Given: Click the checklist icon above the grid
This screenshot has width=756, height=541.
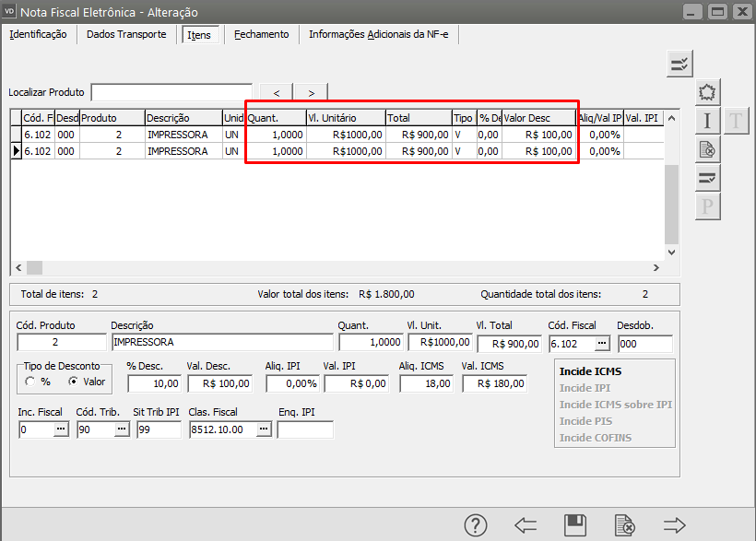Looking at the screenshot, I should 679,64.
